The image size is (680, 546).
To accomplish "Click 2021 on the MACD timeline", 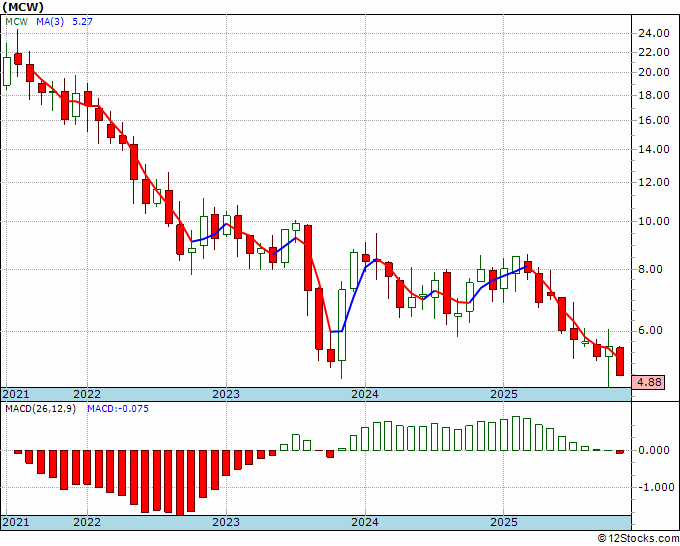I will point(16,522).
